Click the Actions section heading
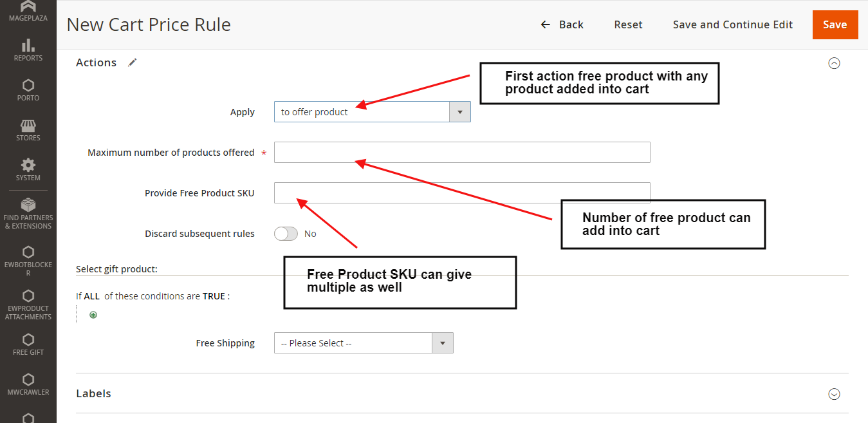Image resolution: width=868 pixels, height=423 pixels. coord(96,62)
